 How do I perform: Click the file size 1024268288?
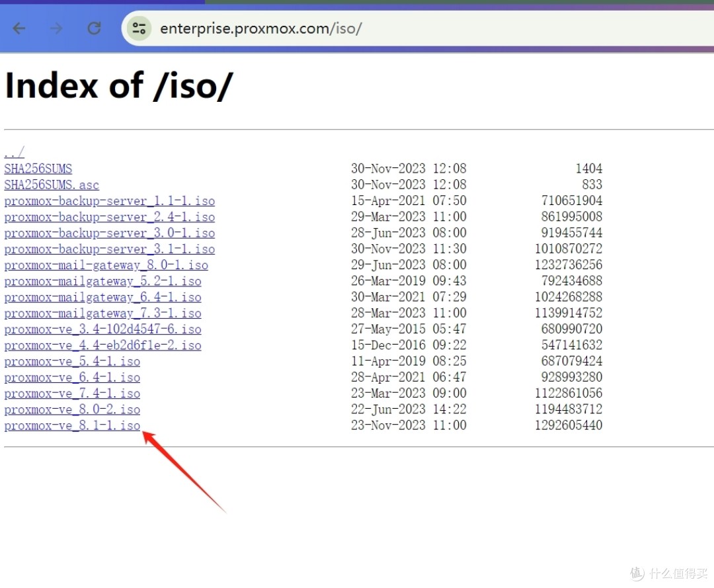tap(569, 297)
